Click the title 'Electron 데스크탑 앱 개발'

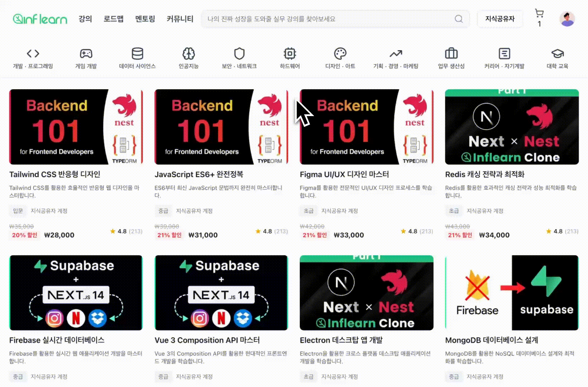[x=341, y=340]
